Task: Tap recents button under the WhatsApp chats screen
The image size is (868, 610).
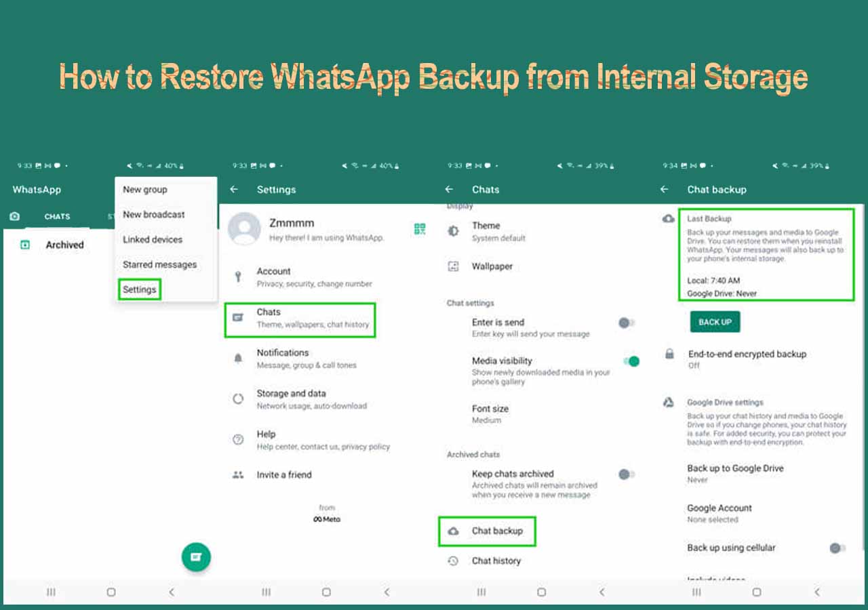Action: click(51, 592)
